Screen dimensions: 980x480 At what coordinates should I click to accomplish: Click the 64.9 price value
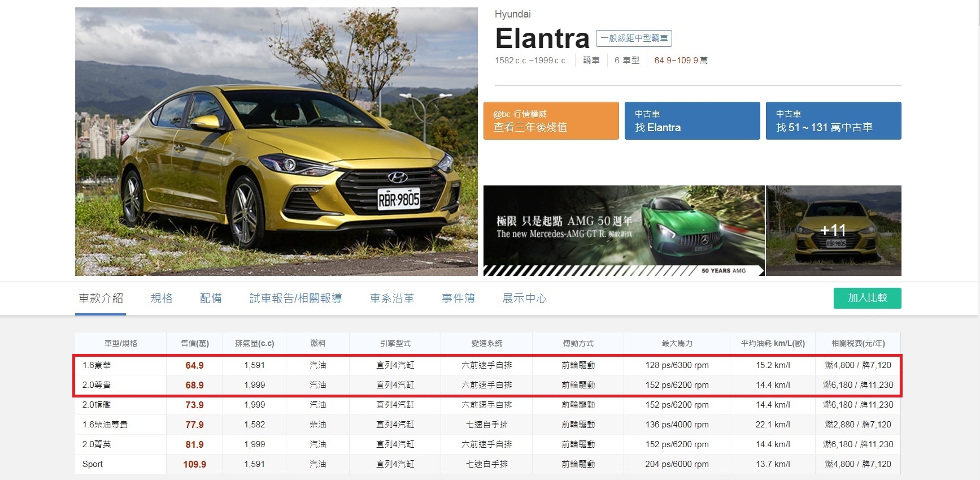[194, 365]
